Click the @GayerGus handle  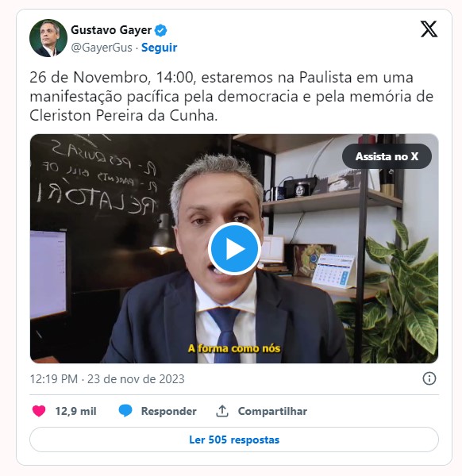click(102, 48)
